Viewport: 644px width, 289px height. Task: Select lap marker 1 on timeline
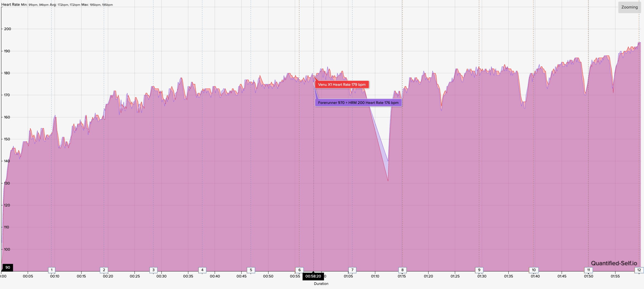click(52, 270)
